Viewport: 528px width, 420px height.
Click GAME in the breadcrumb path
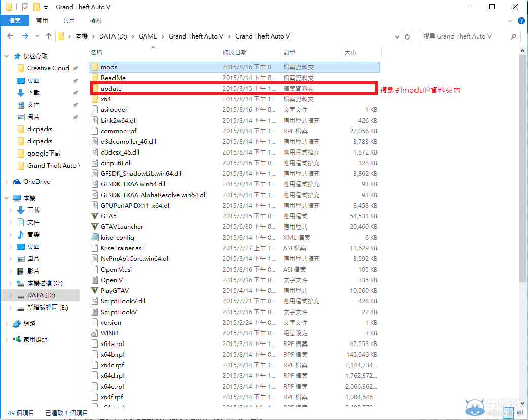148,36
